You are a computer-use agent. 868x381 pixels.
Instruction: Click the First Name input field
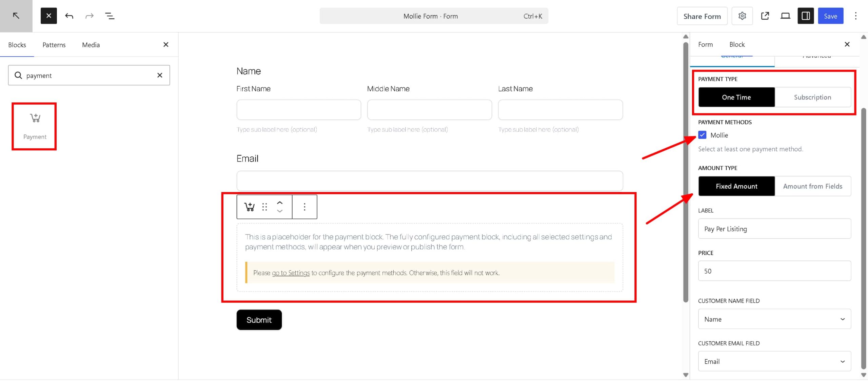pos(299,110)
